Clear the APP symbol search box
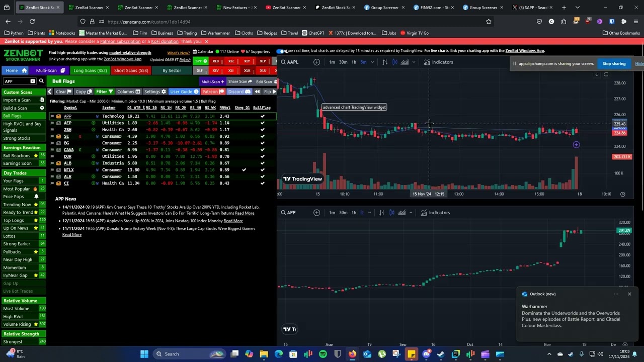644x362 pixels. [x=33, y=81]
